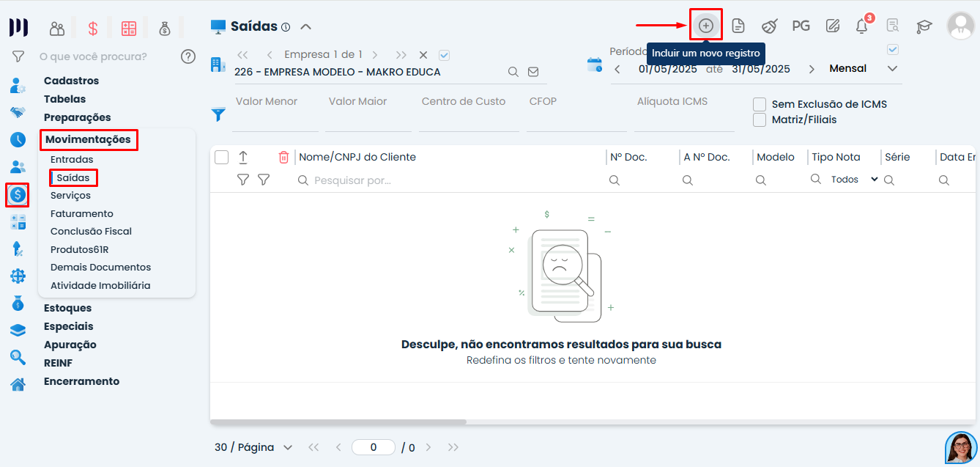Expand the 30 / Página dropdown
The height and width of the screenshot is (467, 980).
click(x=253, y=447)
